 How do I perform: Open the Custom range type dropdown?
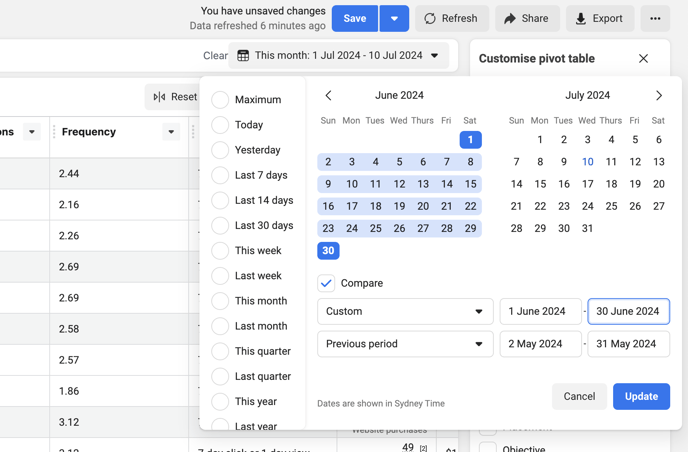(x=405, y=312)
